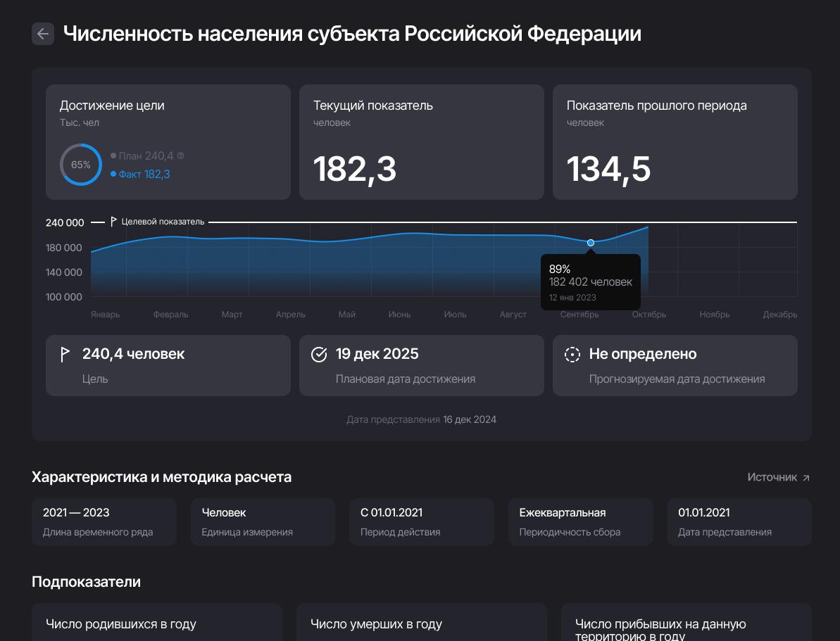
Task: Click the flag icon in the Цель card
Action: [65, 354]
